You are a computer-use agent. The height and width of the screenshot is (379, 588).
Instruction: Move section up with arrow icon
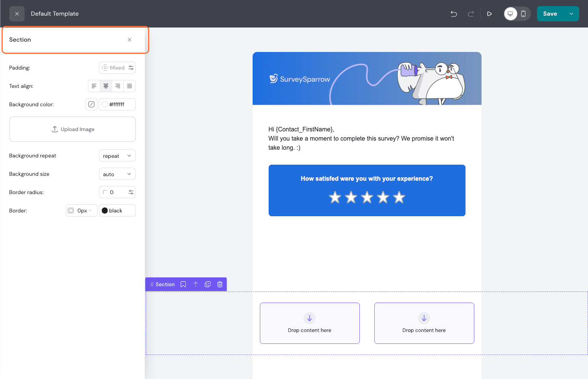coord(196,284)
